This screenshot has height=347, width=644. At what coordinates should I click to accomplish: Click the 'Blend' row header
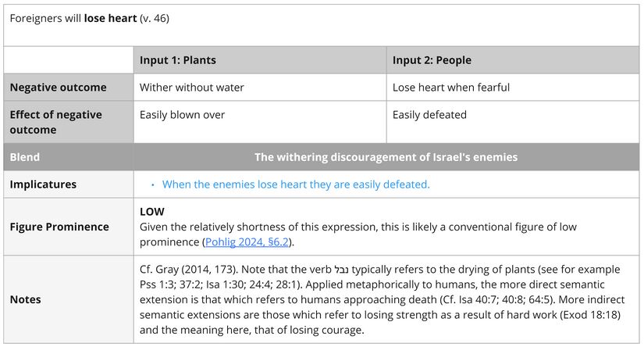point(25,157)
